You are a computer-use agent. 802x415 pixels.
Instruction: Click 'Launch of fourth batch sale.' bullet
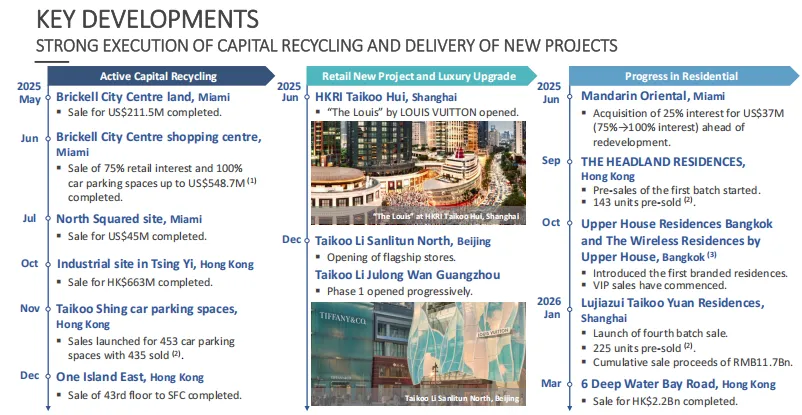[660, 334]
